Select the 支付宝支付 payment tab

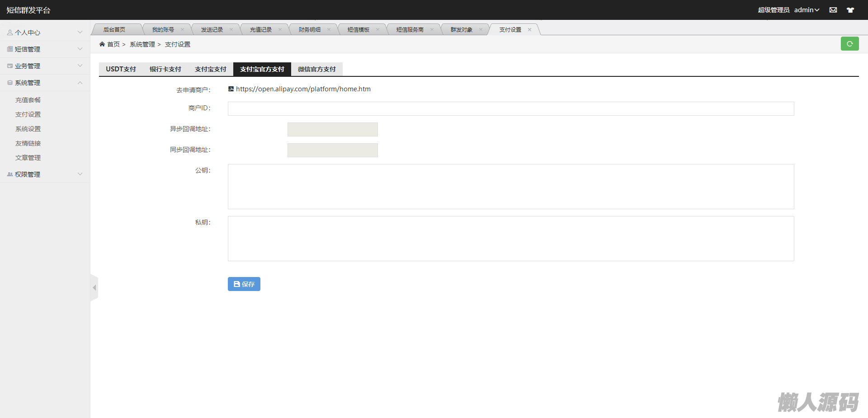click(x=211, y=69)
